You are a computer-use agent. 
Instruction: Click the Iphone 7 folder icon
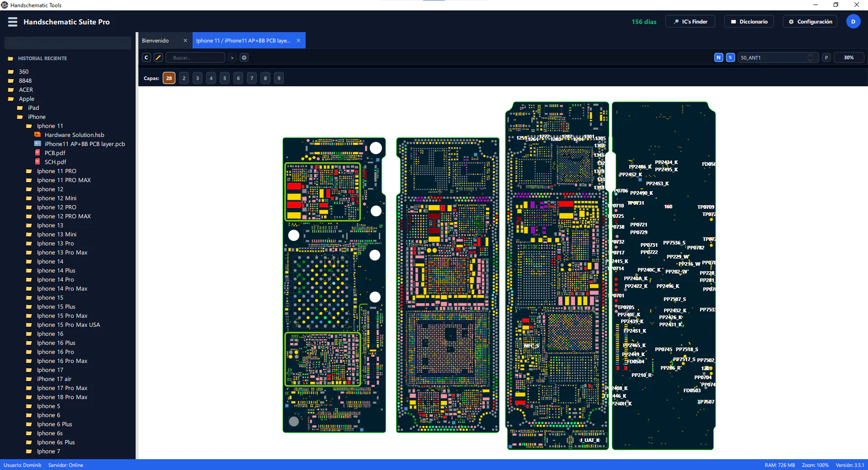point(29,451)
